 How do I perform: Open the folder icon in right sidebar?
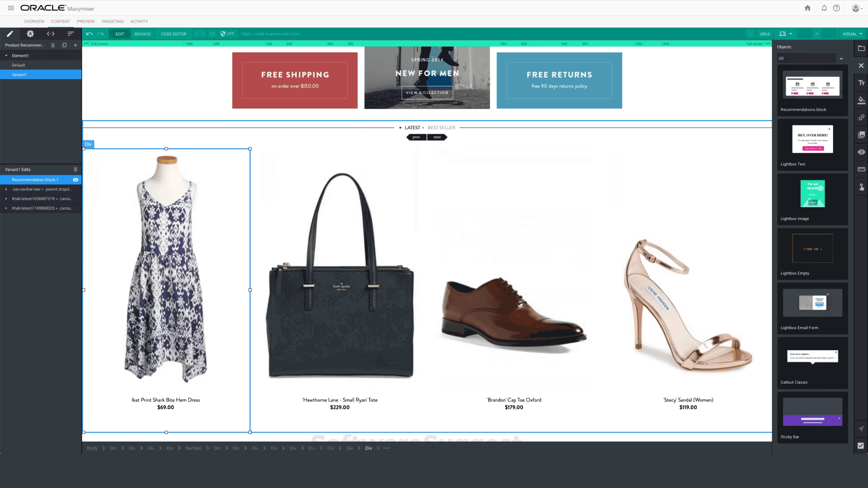point(861,48)
